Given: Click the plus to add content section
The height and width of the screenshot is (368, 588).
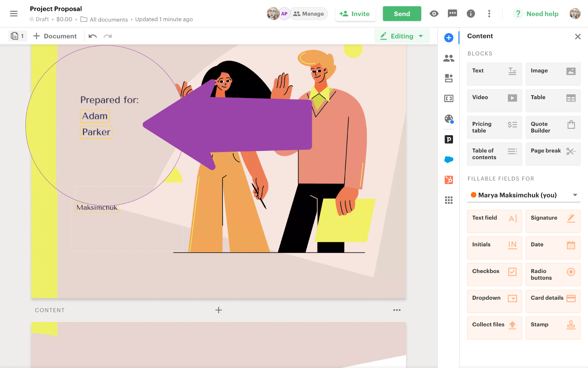Looking at the screenshot, I should click(x=219, y=310).
